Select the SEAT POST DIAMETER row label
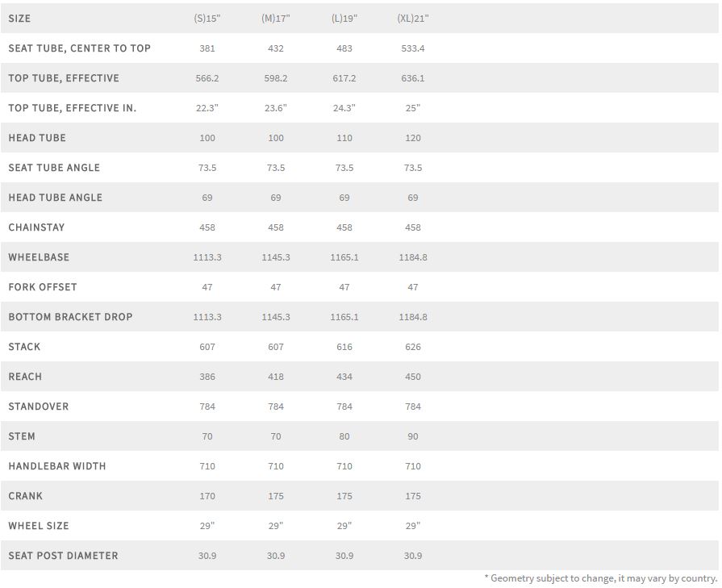Viewport: 722px width, 588px height. tap(64, 556)
